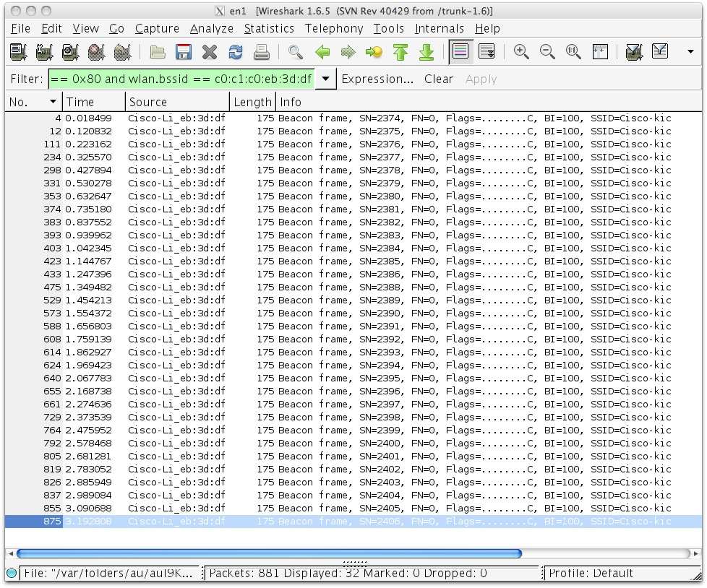The width and height of the screenshot is (707, 588).
Task: Restart the running capture icon
Action: click(x=122, y=52)
